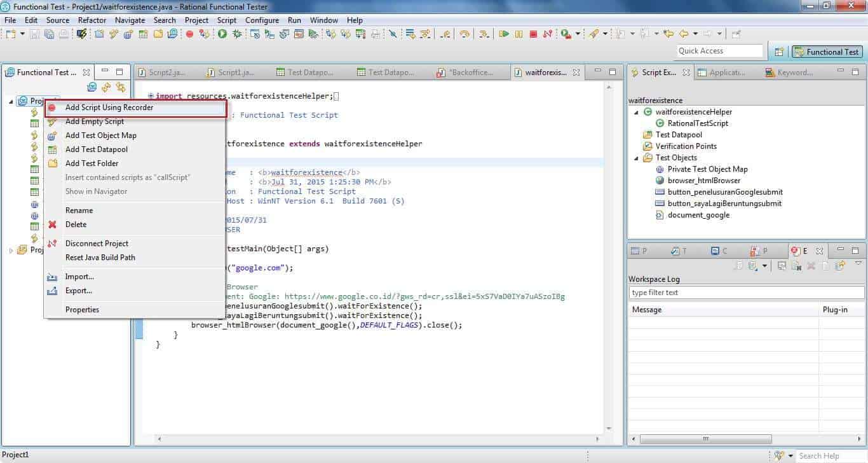The height and width of the screenshot is (463, 868).
Task: Switch to the Script2.java editor tab
Action: tap(166, 73)
